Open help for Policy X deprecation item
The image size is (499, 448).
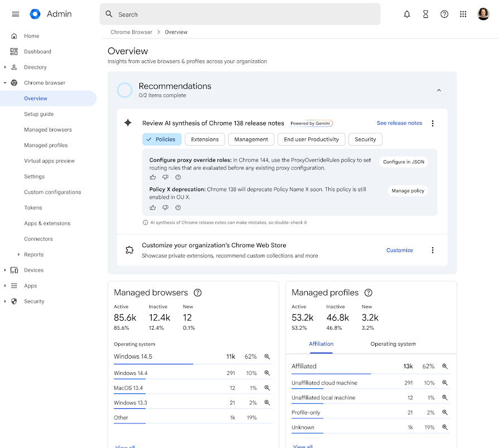178,208
